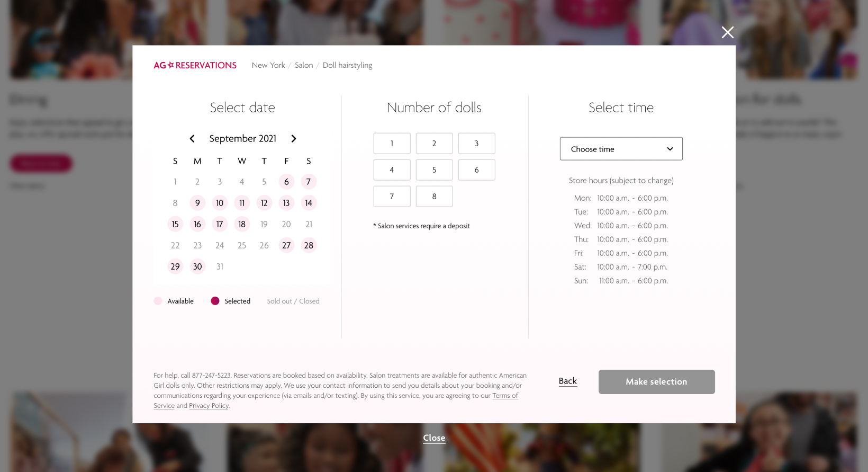Select 1 doll option

pos(392,144)
